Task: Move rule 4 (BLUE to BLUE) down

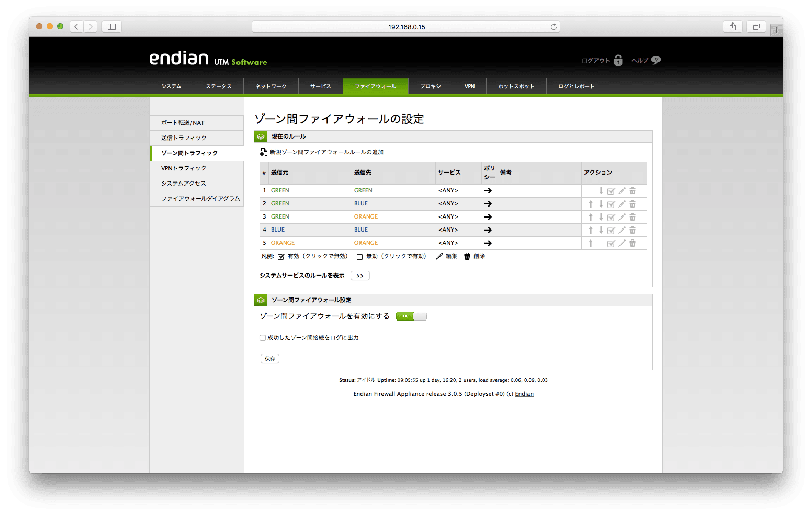Action: (601, 230)
